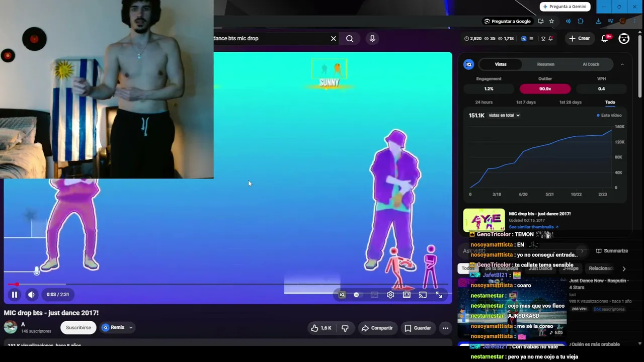644x362 pixels.
Task: Click the Summarize button
Action: point(612,251)
